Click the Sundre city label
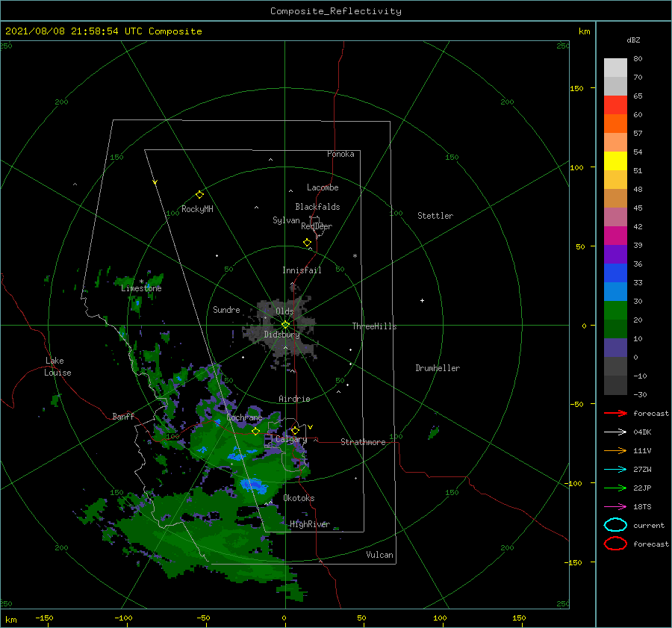 (x=226, y=309)
